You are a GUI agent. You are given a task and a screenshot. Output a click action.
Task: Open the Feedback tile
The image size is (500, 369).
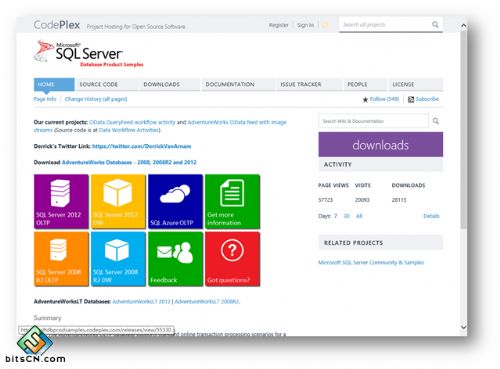[175, 259]
